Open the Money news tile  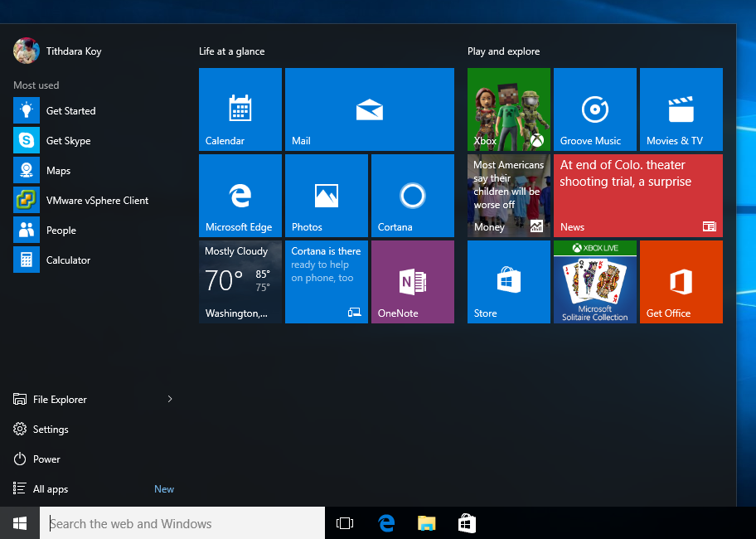[x=509, y=196]
